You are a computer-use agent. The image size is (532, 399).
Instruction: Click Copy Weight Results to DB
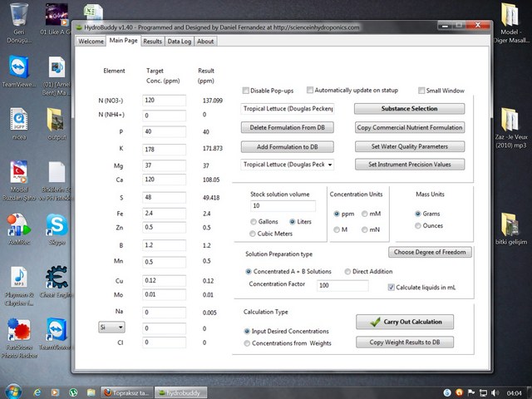(405, 342)
